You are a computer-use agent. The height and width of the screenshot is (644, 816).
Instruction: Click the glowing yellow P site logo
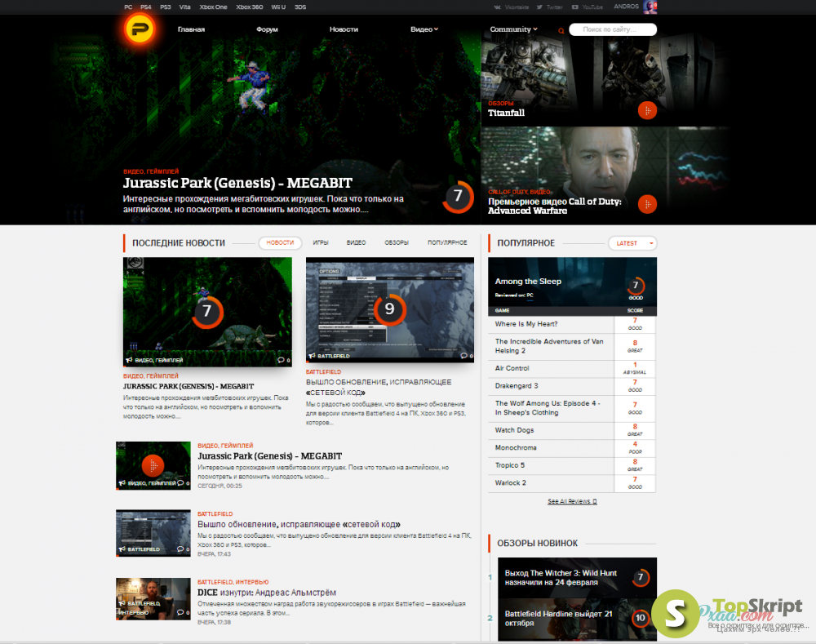click(139, 29)
